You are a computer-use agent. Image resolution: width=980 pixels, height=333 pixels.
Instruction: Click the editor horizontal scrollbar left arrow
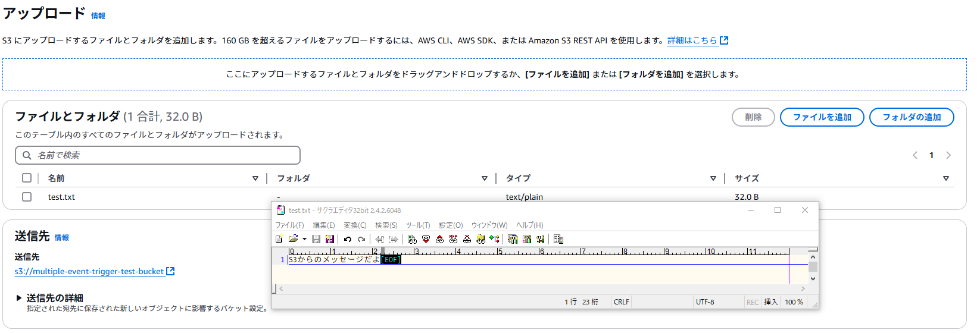point(281,288)
